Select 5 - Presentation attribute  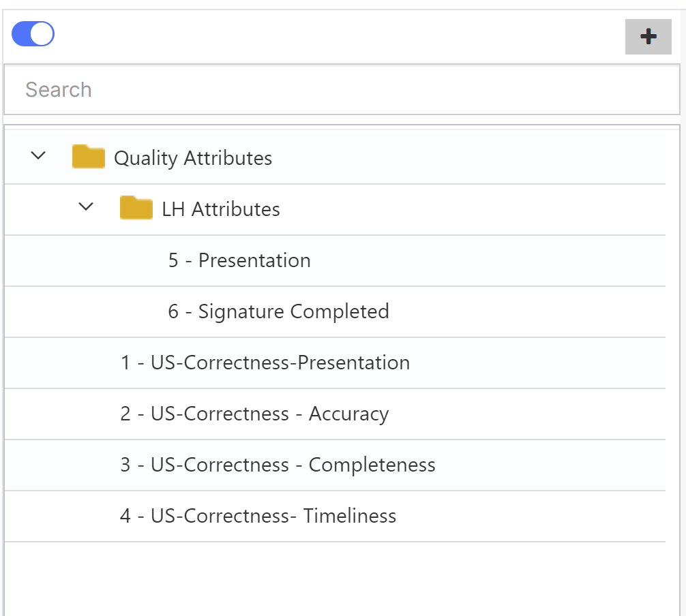point(239,260)
